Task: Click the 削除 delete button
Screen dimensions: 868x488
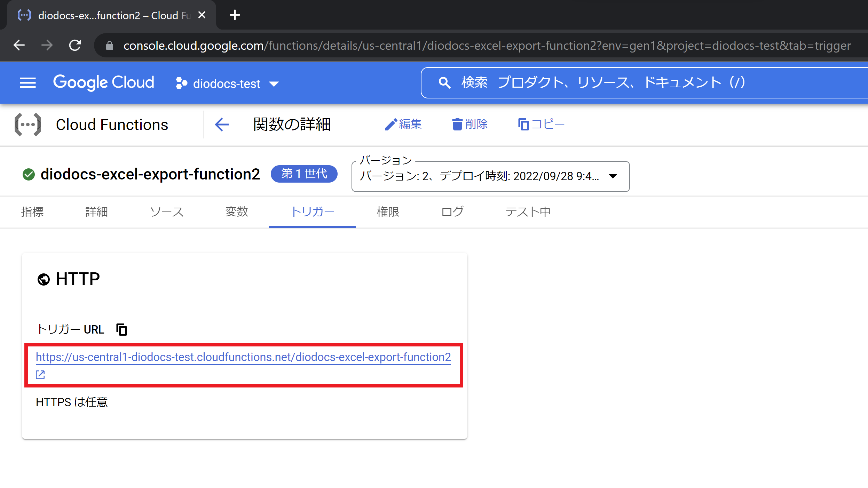Action: (x=470, y=124)
